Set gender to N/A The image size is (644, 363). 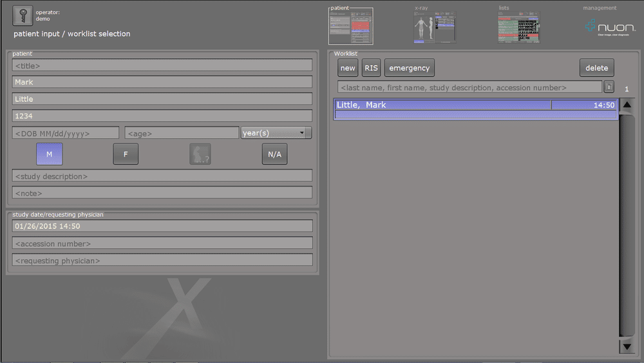click(274, 154)
